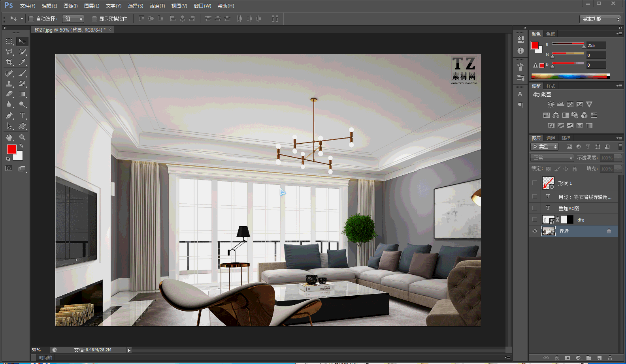Enable the 自动选择 checkbox
Screen dimensions: 626x364
tap(31, 19)
